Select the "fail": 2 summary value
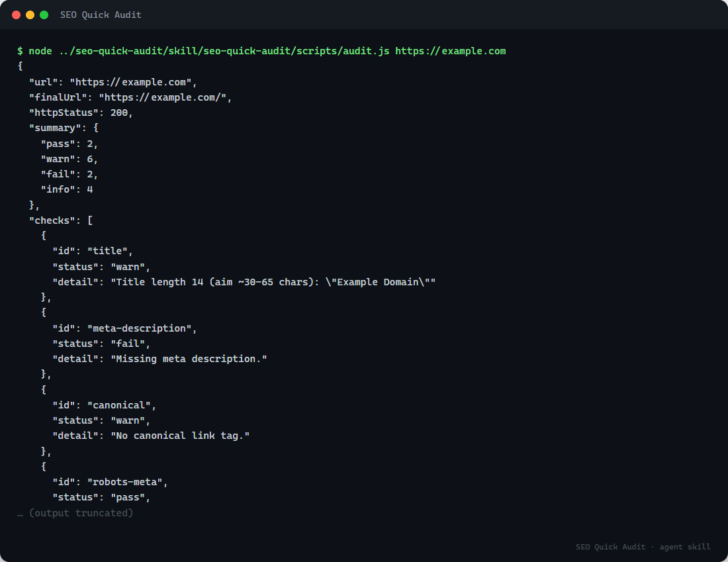Viewport: 728px width, 562px height. point(69,175)
